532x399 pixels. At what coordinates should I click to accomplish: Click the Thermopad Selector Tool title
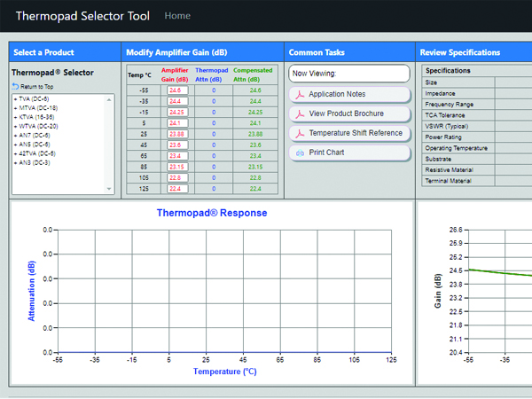click(82, 16)
